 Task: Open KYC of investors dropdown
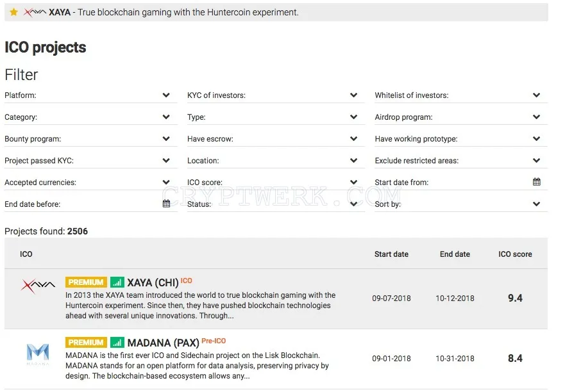pos(276,95)
